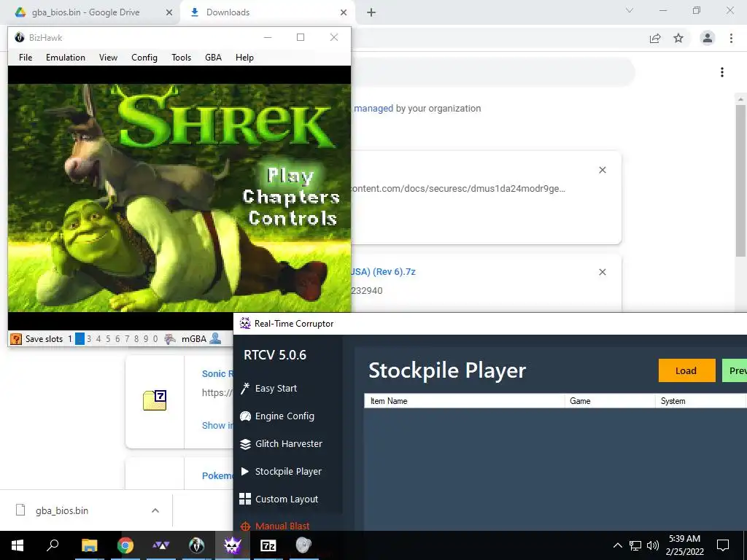
Task: Select highlighted save slot 2 in BizHawk
Action: (80, 339)
